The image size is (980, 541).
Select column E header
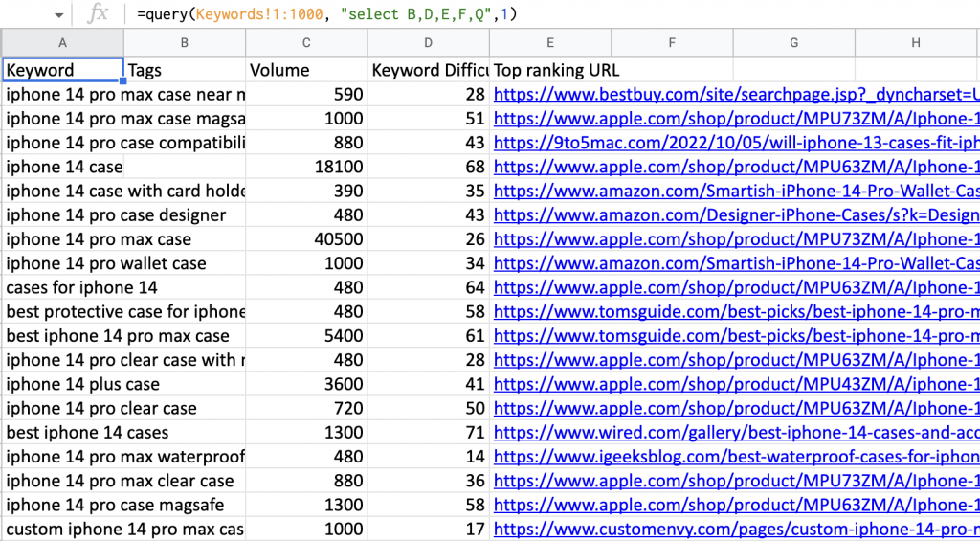pyautogui.click(x=550, y=42)
